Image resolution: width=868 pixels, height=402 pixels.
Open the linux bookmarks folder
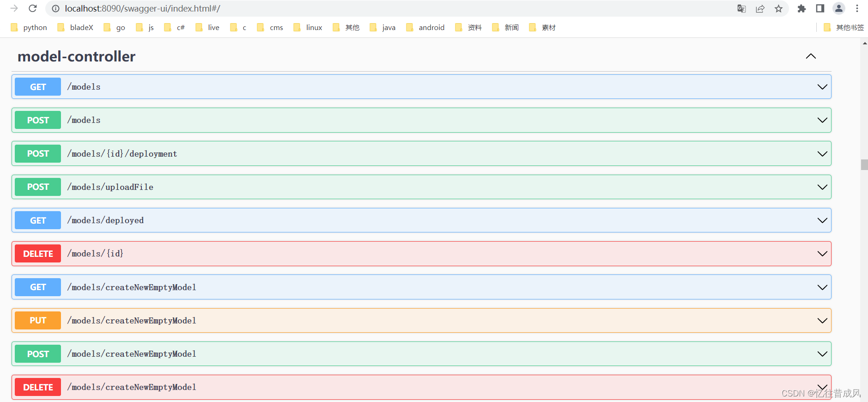(x=308, y=27)
